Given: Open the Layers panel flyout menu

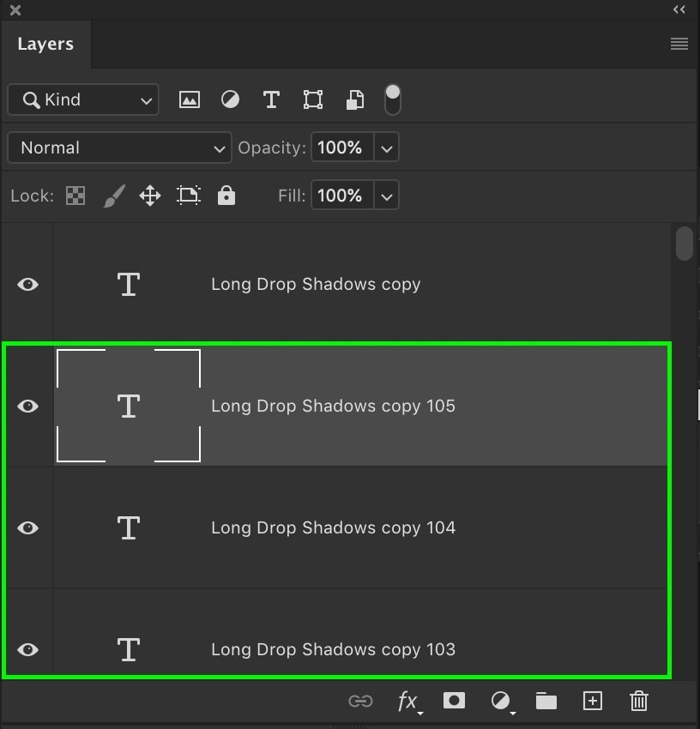Looking at the screenshot, I should 679,44.
